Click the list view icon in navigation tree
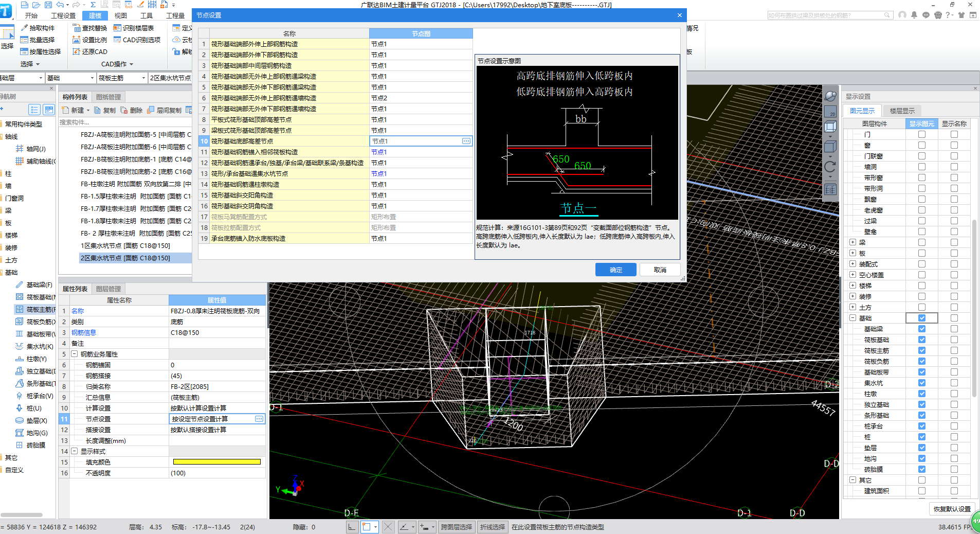The width and height of the screenshot is (980, 534). 34,110
